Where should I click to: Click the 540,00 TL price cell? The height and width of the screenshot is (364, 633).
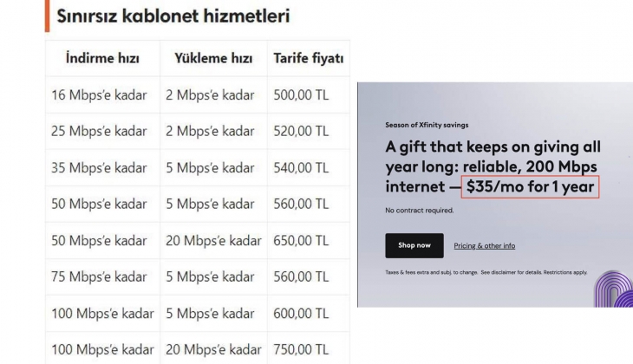point(300,167)
